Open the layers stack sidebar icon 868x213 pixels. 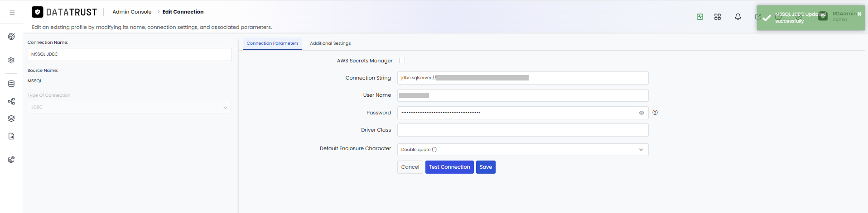point(11,118)
